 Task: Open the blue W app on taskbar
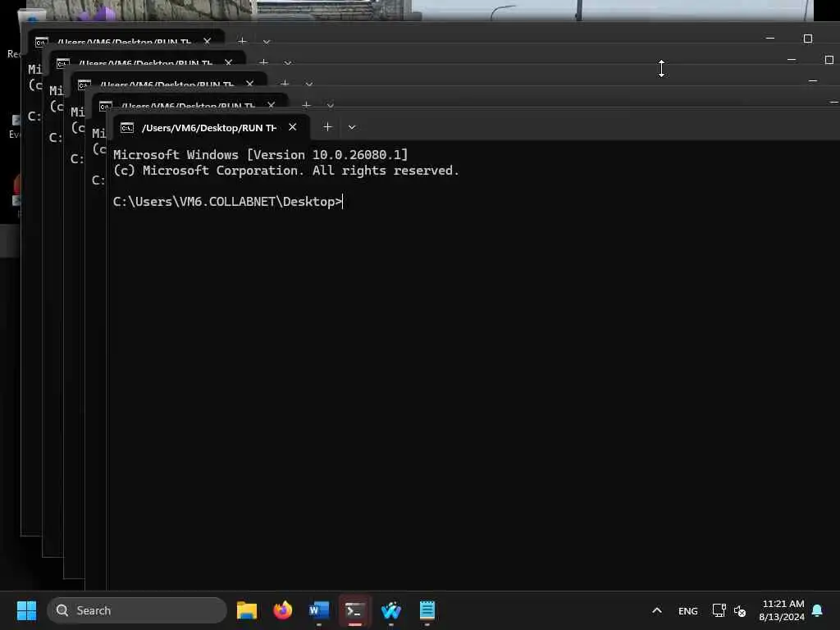click(x=391, y=610)
